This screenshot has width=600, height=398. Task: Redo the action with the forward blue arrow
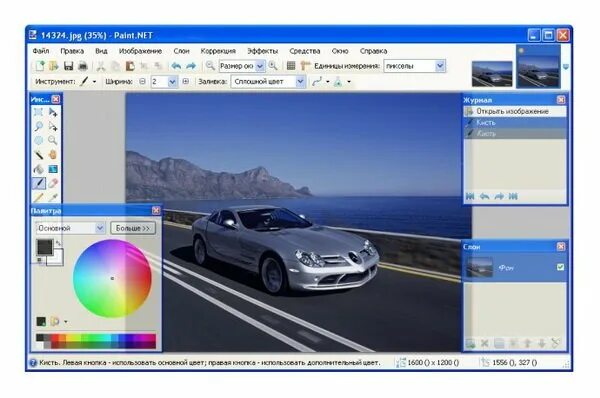pos(191,66)
